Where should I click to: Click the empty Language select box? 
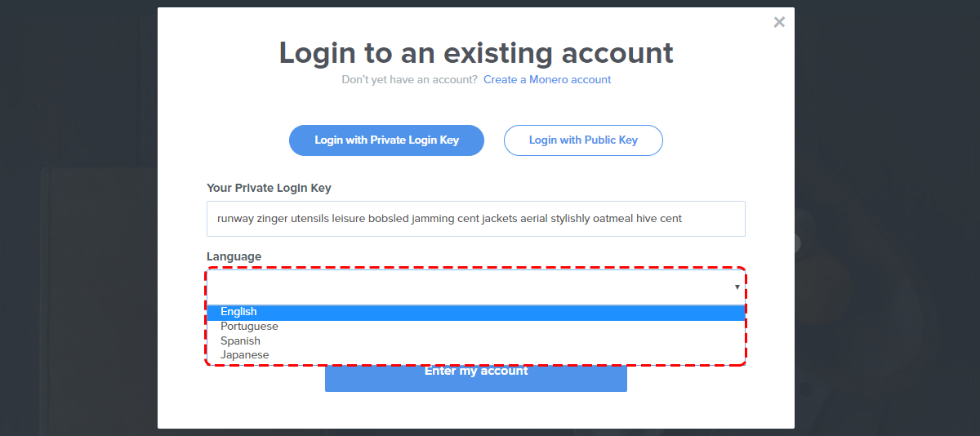[476, 287]
